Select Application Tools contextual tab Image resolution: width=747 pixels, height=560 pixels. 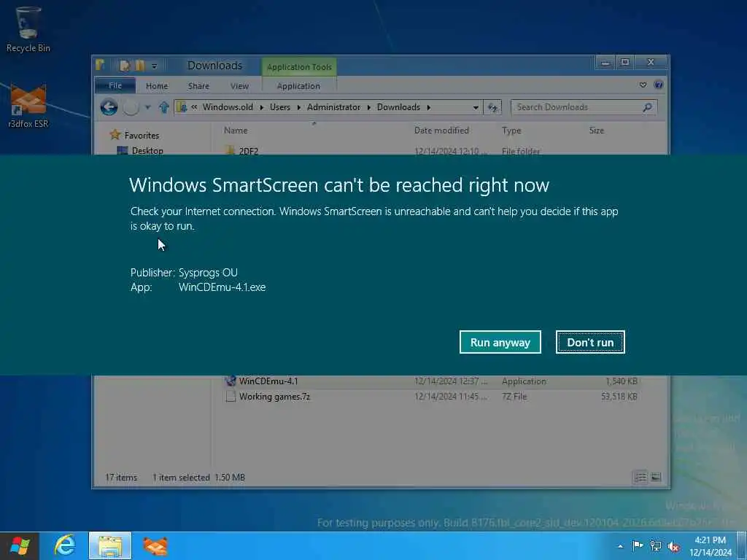point(298,67)
